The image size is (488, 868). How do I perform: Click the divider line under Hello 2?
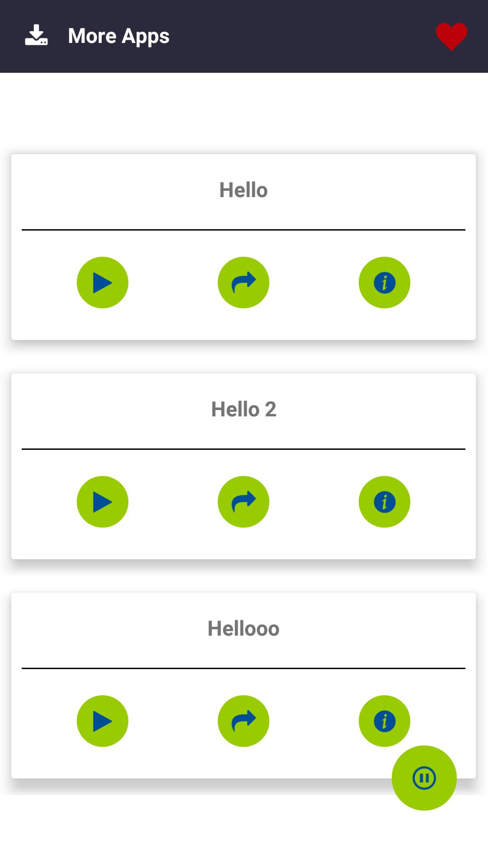244,449
